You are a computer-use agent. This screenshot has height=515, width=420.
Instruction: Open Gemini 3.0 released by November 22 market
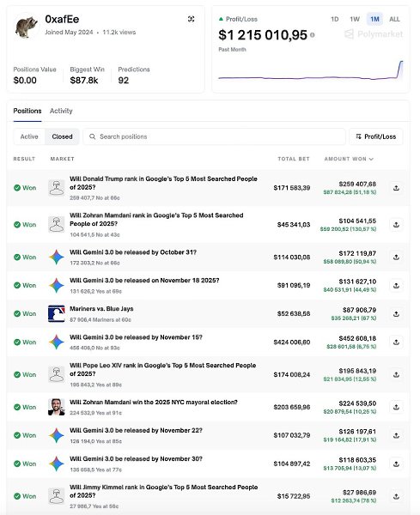(x=136, y=431)
